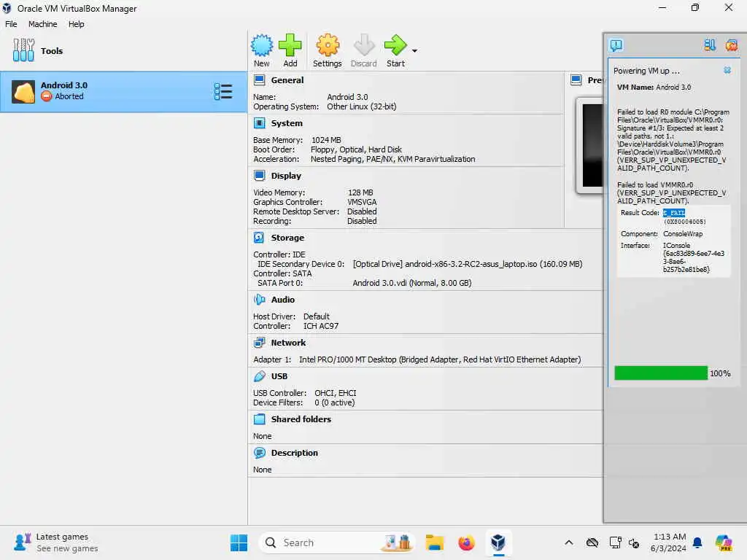Click the USB section icon
747x560 pixels.
click(x=259, y=376)
